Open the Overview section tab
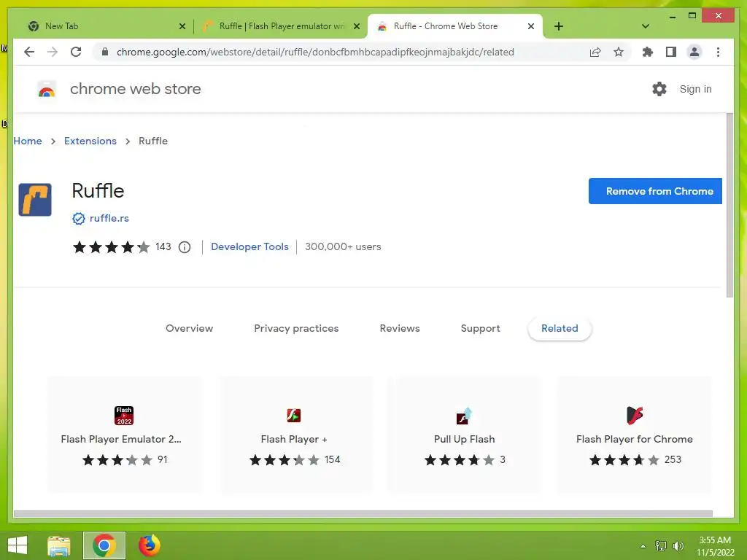This screenshot has height=560, width=747. tap(189, 329)
